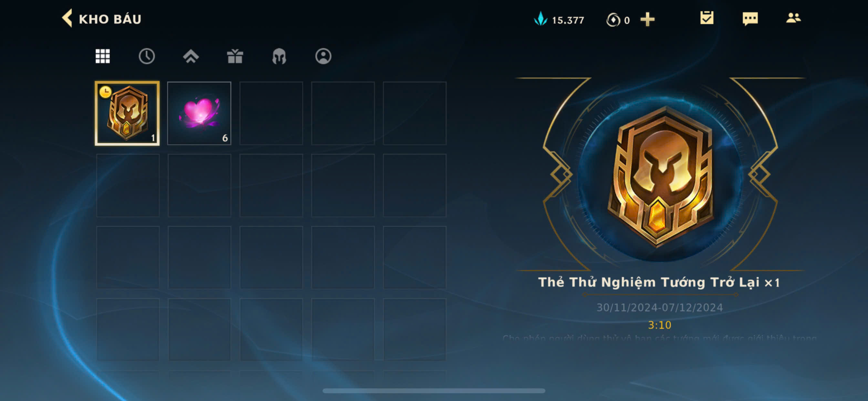This screenshot has height=401, width=868.
Task: Tap the home indicator bar at bottom
Action: 434,391
